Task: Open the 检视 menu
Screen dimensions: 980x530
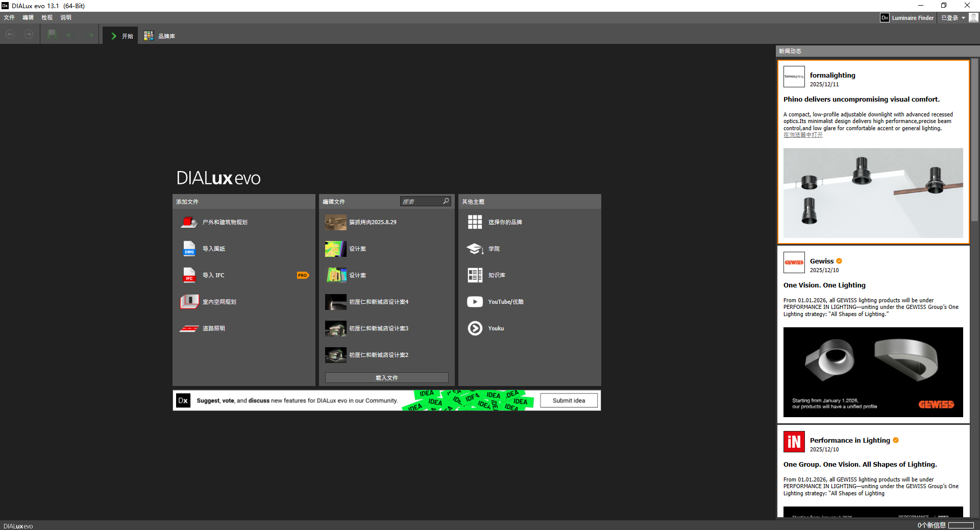Action: click(47, 17)
